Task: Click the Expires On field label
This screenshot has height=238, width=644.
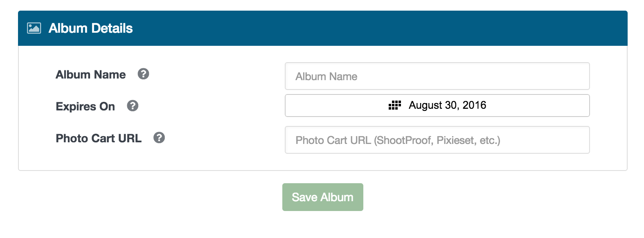Action: [x=86, y=106]
